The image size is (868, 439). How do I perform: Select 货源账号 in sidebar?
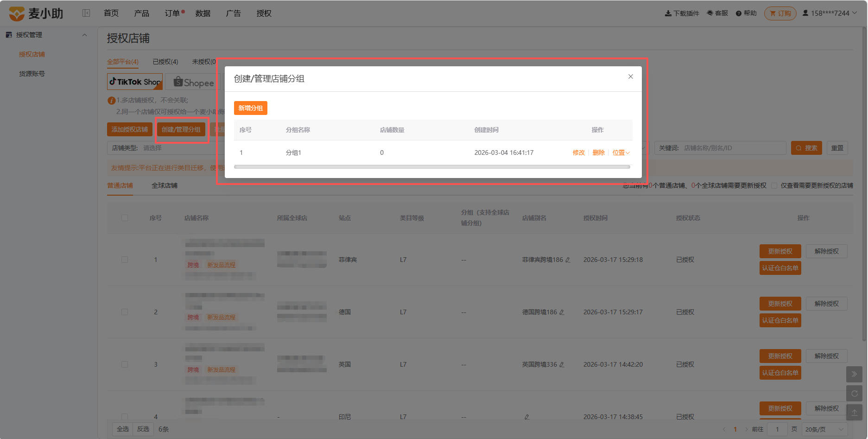32,74
